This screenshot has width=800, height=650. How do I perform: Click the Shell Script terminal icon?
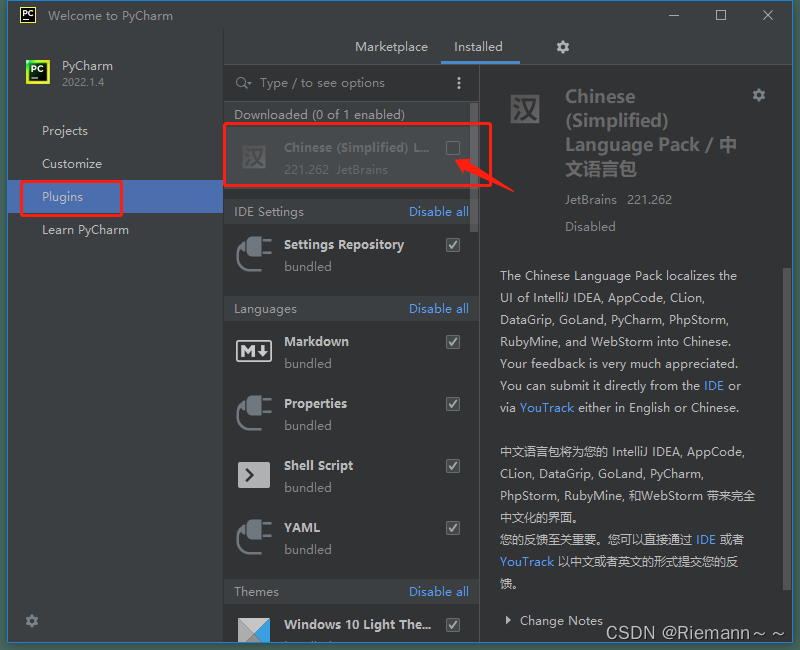click(x=254, y=475)
